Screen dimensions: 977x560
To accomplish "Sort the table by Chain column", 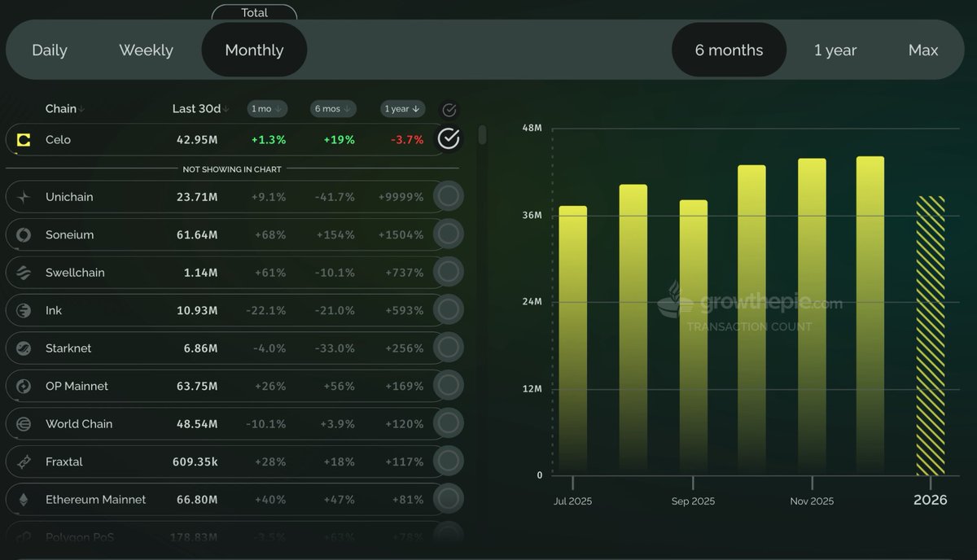I will tap(65, 109).
